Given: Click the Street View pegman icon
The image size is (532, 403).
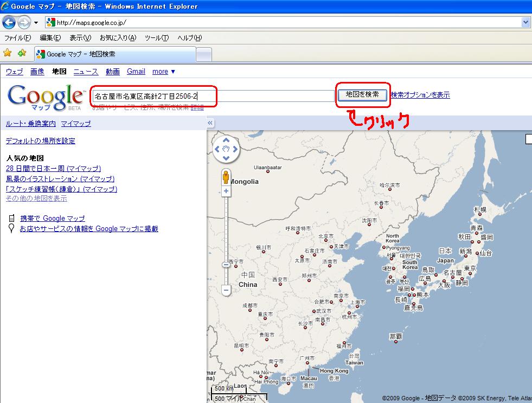Looking at the screenshot, I should click(226, 177).
